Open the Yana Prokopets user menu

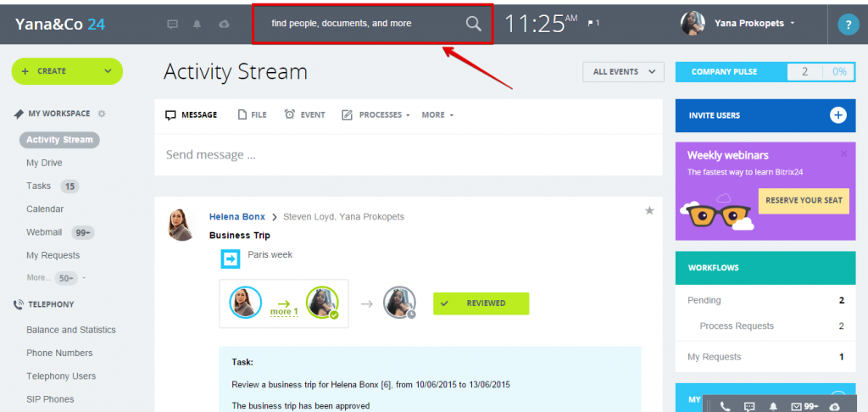tap(754, 23)
